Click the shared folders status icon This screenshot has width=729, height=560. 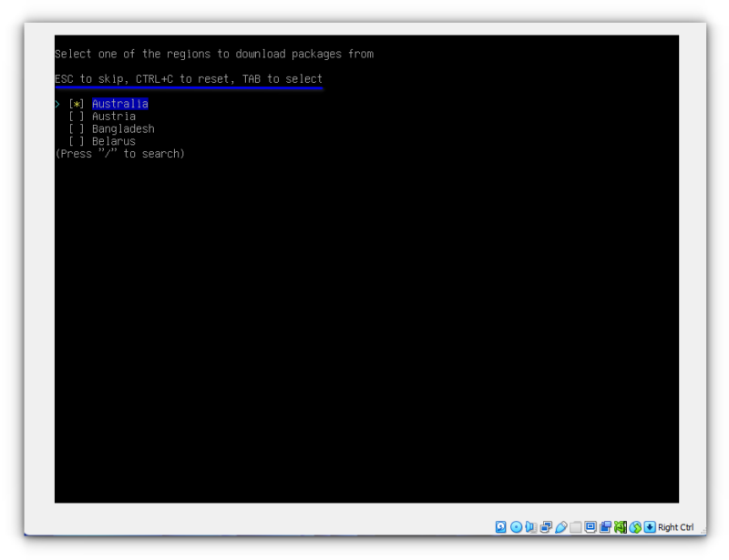click(x=576, y=526)
